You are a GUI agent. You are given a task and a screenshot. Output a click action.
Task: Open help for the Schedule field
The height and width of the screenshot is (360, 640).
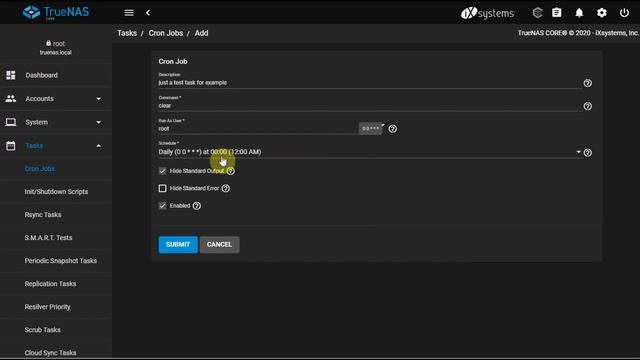pyautogui.click(x=587, y=153)
